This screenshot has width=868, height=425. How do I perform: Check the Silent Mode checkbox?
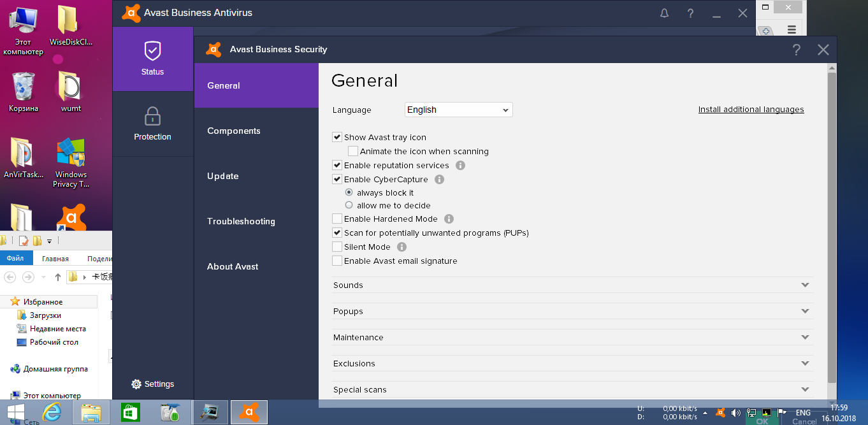coord(337,247)
